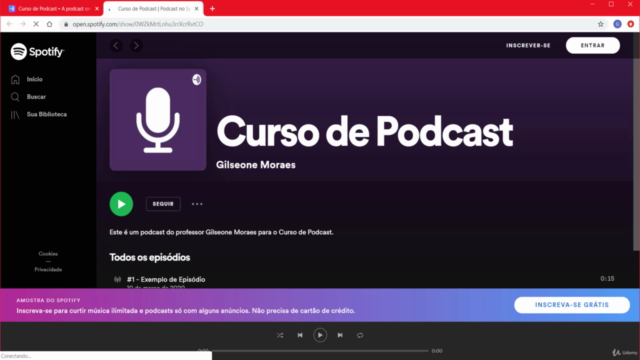Click the episode duration 0:15
The height and width of the screenshot is (360, 640).
click(607, 279)
